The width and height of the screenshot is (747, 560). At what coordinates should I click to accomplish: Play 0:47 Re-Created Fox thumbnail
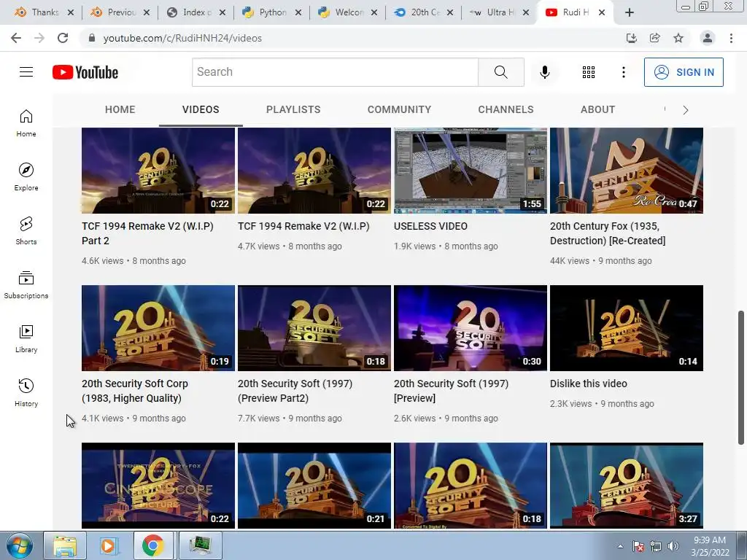click(x=627, y=171)
